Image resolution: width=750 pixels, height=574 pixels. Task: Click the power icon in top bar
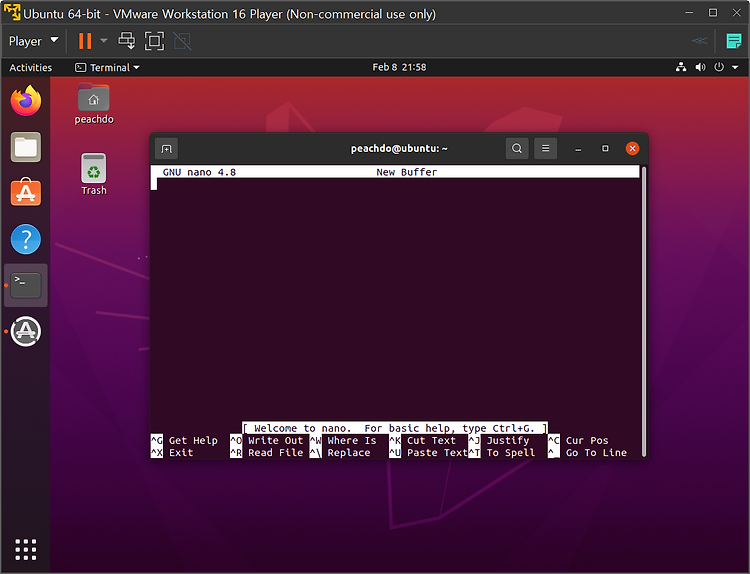tap(719, 67)
